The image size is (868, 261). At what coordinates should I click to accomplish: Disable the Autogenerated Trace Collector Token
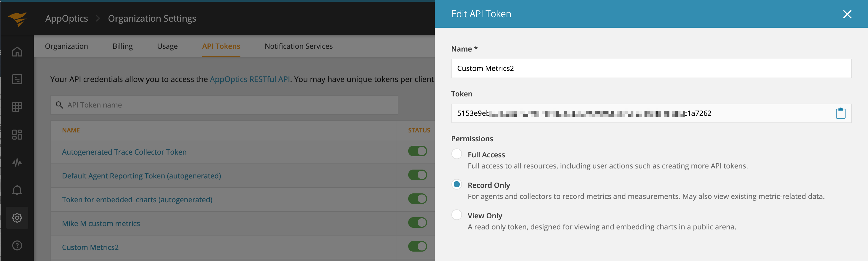pyautogui.click(x=418, y=151)
